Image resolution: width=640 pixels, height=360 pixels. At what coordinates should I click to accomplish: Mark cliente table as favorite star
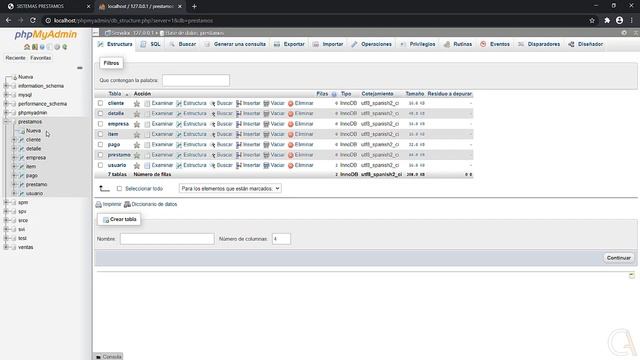(x=137, y=104)
